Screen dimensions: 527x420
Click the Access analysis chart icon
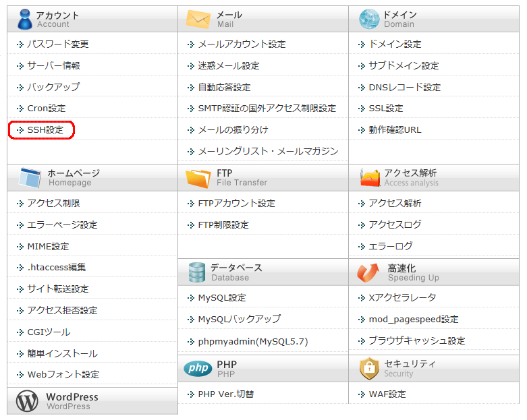[370, 177]
